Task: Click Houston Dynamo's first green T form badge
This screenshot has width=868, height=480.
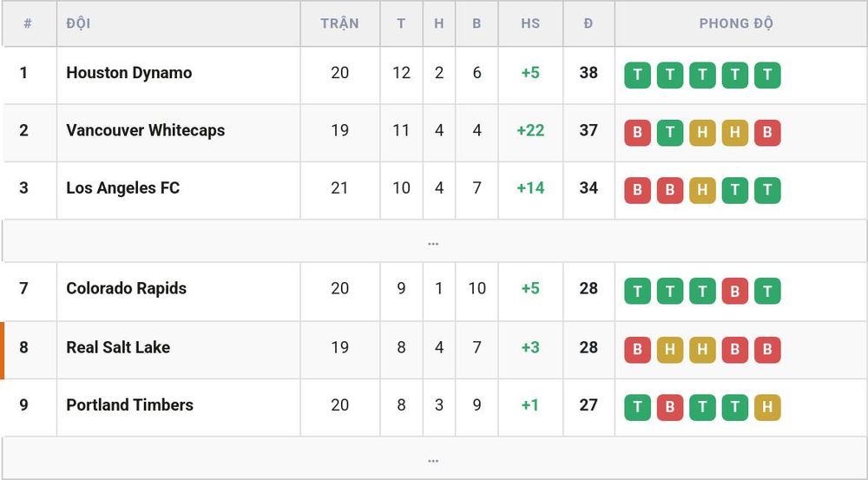Action: pyautogui.click(x=637, y=75)
